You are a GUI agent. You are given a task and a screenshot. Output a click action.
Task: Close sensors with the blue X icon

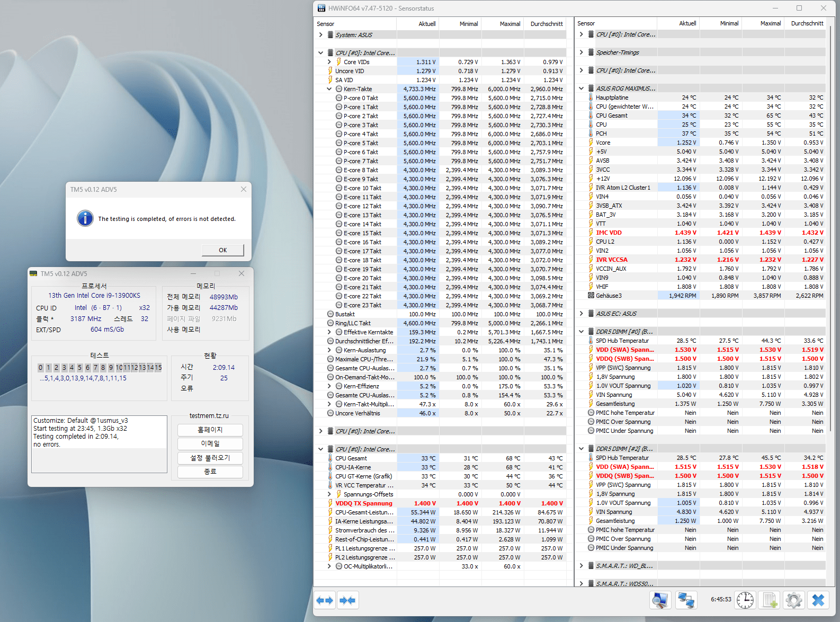tap(818, 600)
